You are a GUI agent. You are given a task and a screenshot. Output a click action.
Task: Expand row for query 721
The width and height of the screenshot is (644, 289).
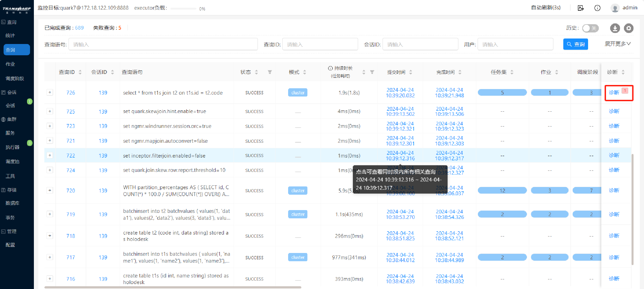coord(50,141)
